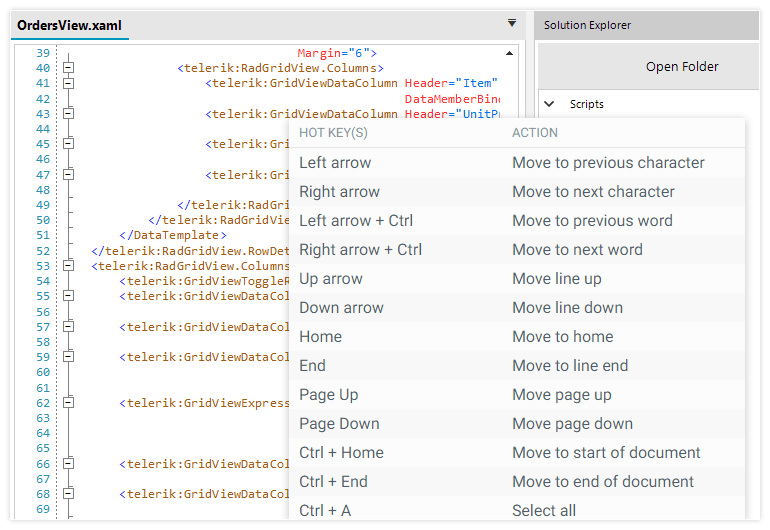Click the HOT KEY(S) column header
The height and width of the screenshot is (530, 770).
click(333, 133)
